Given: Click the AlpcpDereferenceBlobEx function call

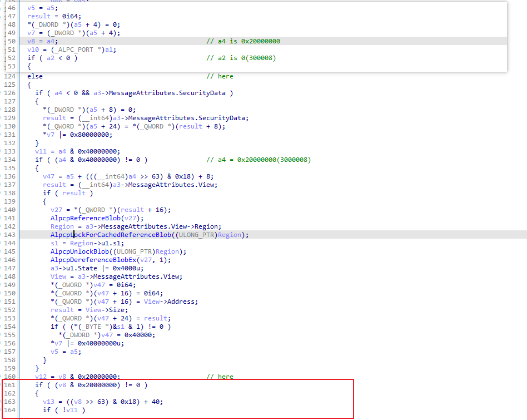Looking at the screenshot, I should 94,260.
